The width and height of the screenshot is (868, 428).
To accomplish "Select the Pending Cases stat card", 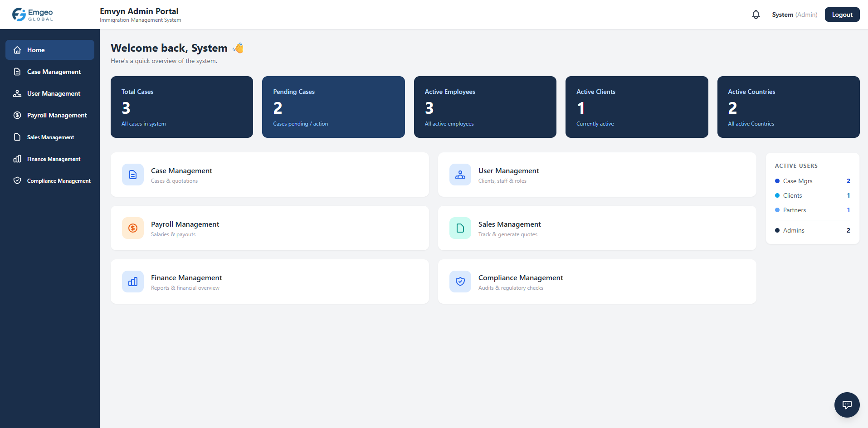I will click(333, 107).
